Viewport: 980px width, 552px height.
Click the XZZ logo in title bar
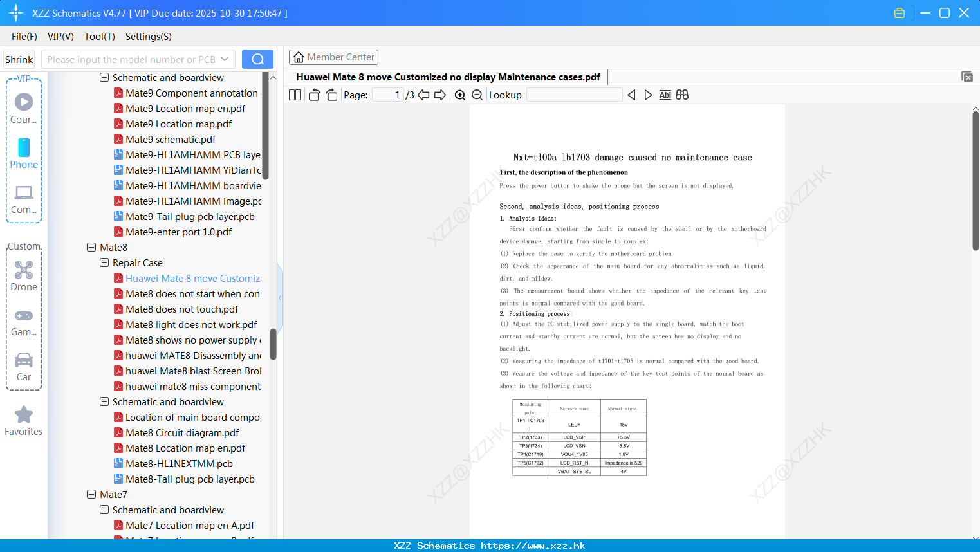(x=16, y=13)
